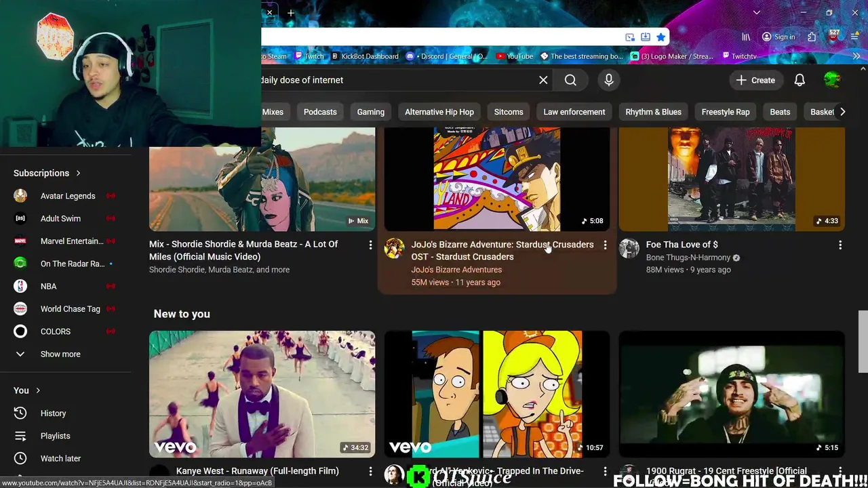The image size is (868, 488).
Task: Open the browser extensions puzzle icon
Action: (812, 37)
